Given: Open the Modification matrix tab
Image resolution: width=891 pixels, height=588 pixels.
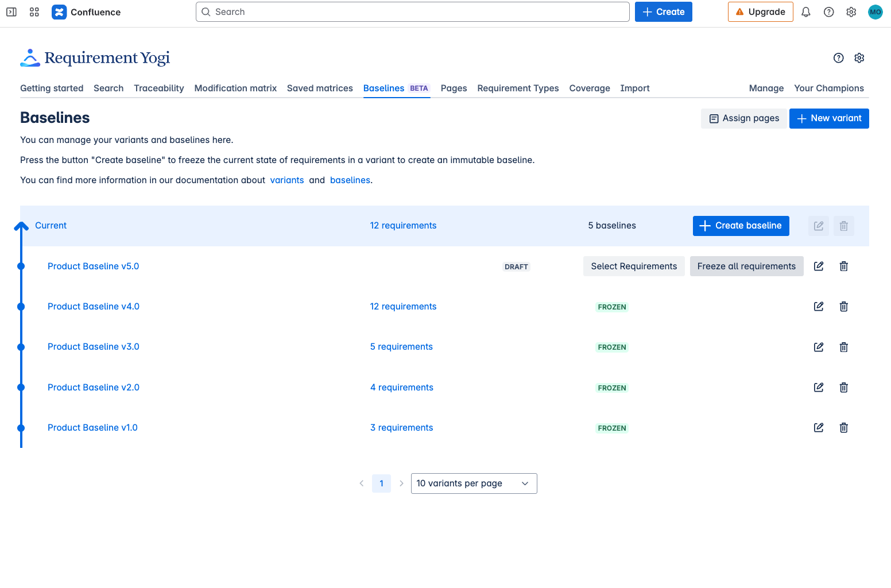Looking at the screenshot, I should click(235, 88).
